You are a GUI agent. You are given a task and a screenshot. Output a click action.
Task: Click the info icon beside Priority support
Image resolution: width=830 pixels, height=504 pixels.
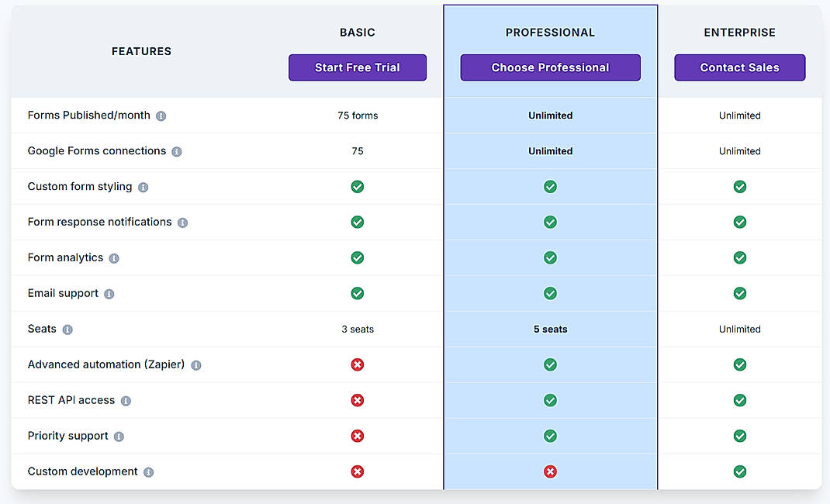(x=118, y=436)
